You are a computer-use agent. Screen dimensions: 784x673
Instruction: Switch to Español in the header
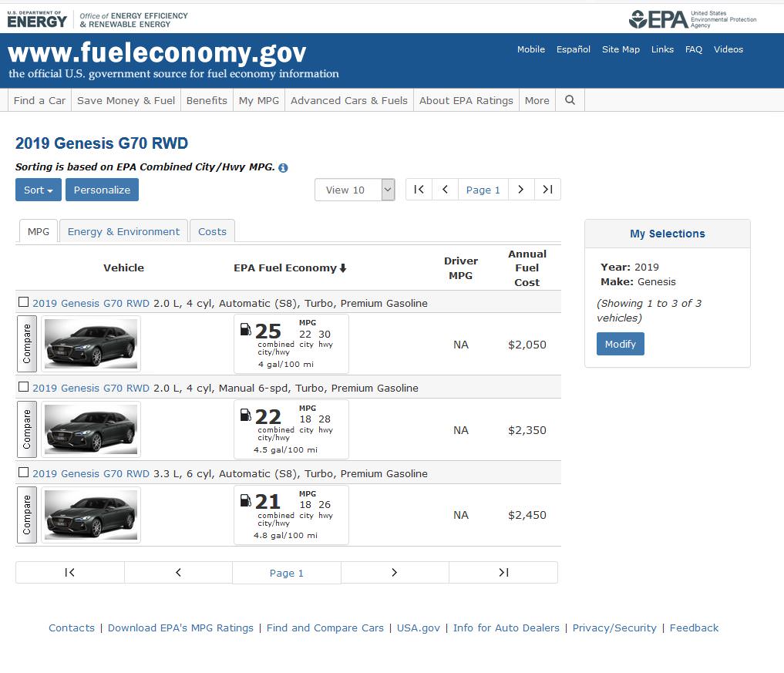[574, 49]
